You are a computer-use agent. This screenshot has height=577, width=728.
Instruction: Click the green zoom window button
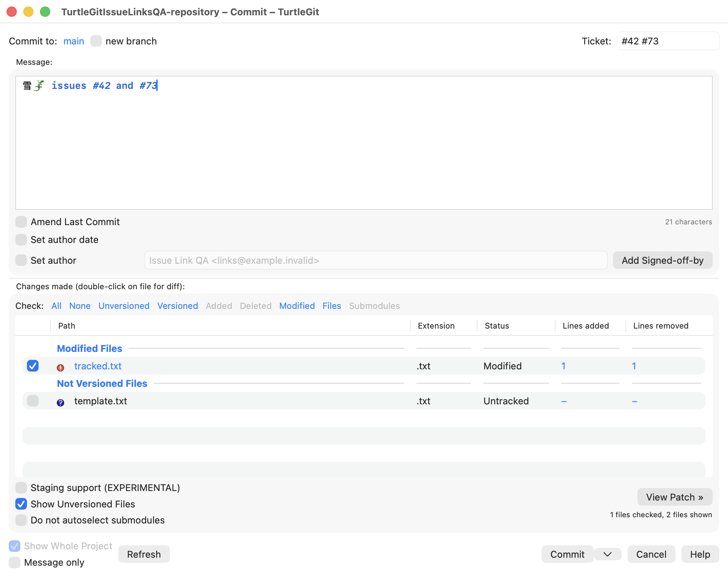(x=45, y=12)
